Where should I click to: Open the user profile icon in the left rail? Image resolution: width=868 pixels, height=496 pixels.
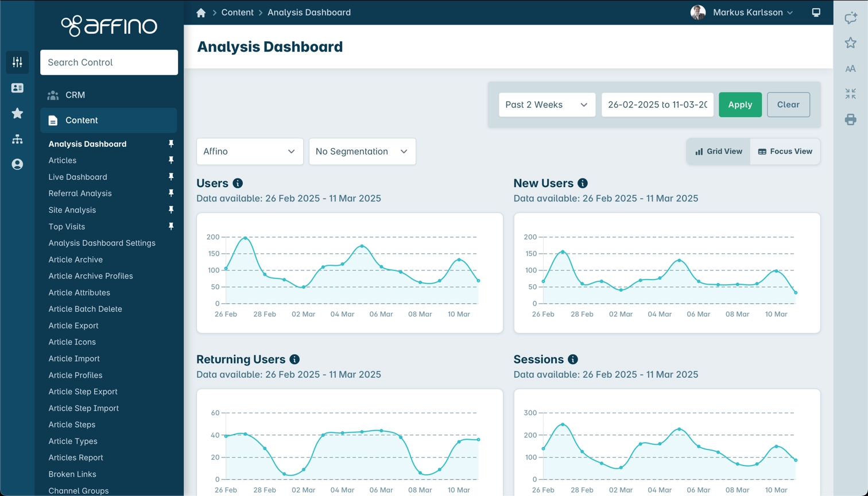pos(17,164)
